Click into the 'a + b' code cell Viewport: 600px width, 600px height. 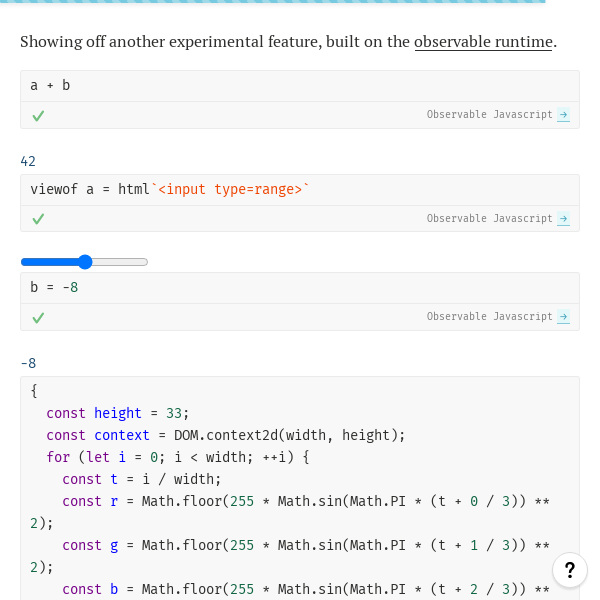300,86
